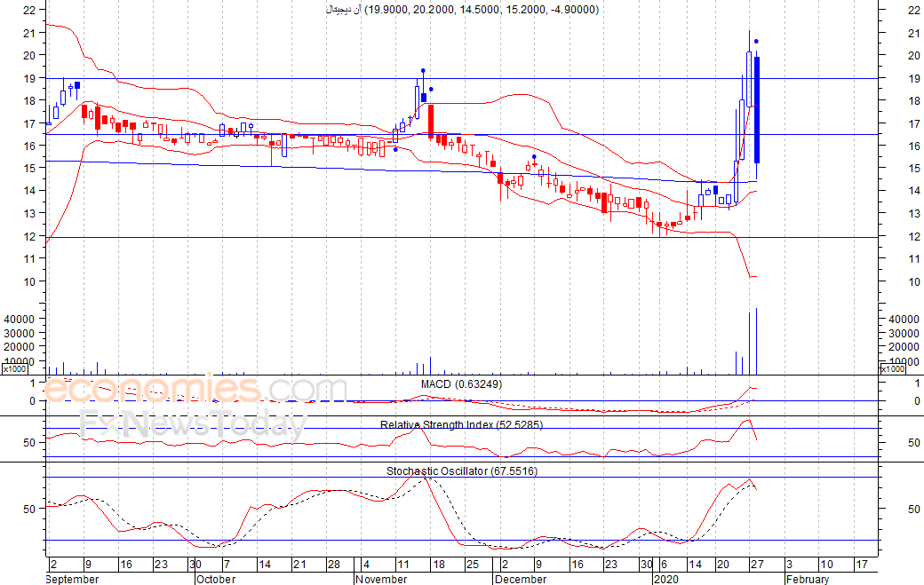Click the 40000 volume label on left axis
The width and height of the screenshot is (924, 585).
point(19,319)
